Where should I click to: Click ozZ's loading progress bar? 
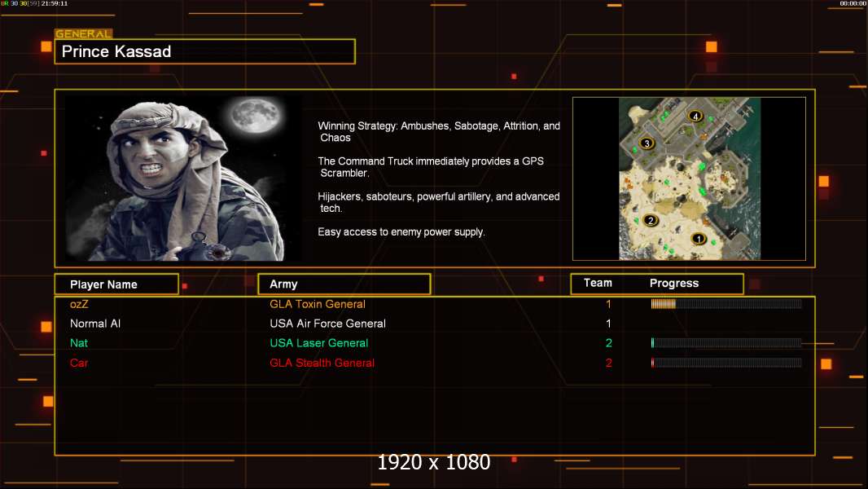coord(726,303)
